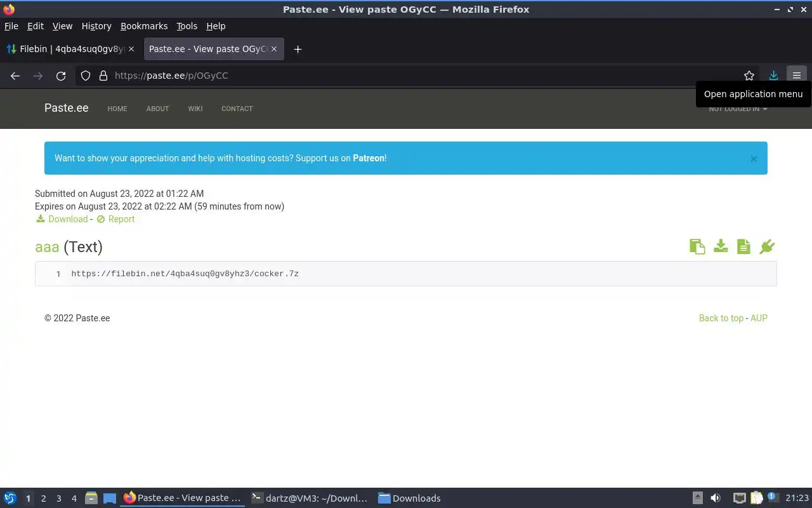This screenshot has height=508, width=812.
Task: Open the Edit menu
Action: coord(36,26)
